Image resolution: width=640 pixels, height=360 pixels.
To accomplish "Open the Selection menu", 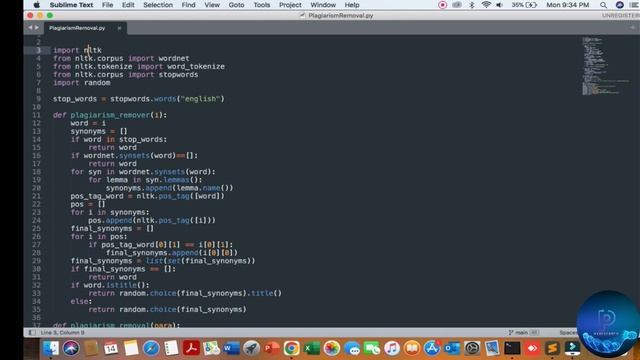I will (158, 5).
